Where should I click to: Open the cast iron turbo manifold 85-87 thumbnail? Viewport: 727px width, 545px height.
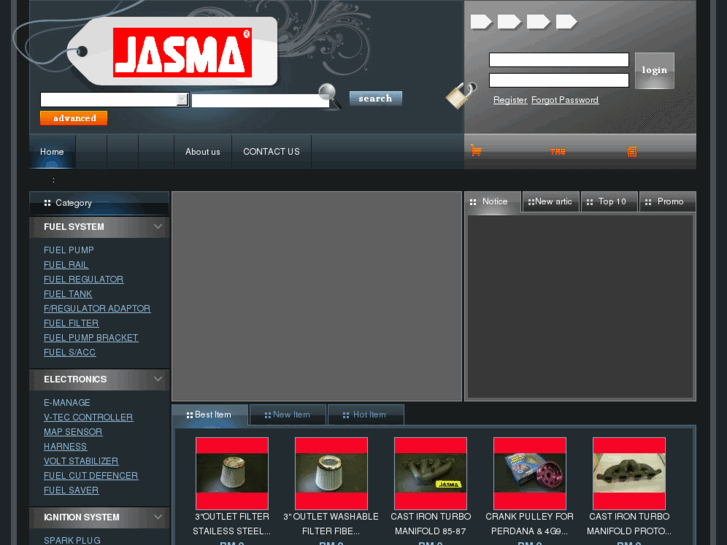pos(430,473)
